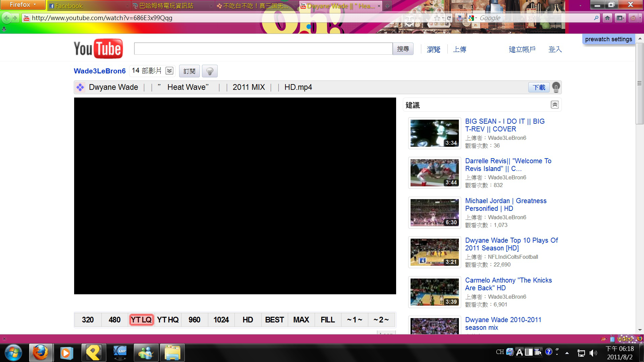Click the lightbulb icon next to 下載
This screenshot has width=644, height=362.
click(x=556, y=87)
